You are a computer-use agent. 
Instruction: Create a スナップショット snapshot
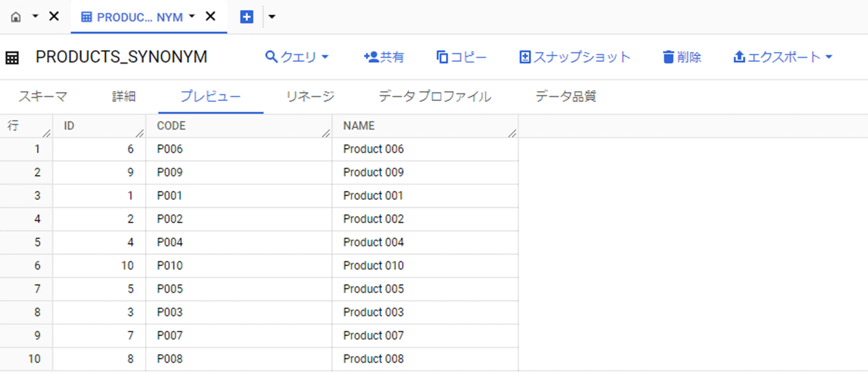click(x=575, y=57)
